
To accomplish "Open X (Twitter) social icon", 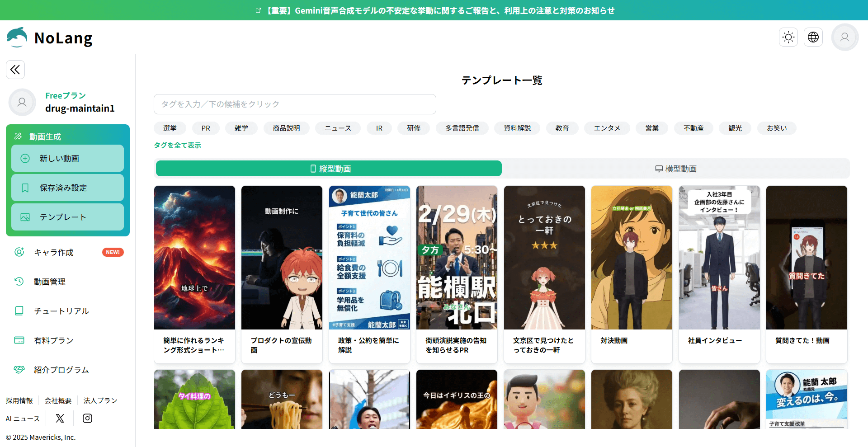I will [60, 419].
